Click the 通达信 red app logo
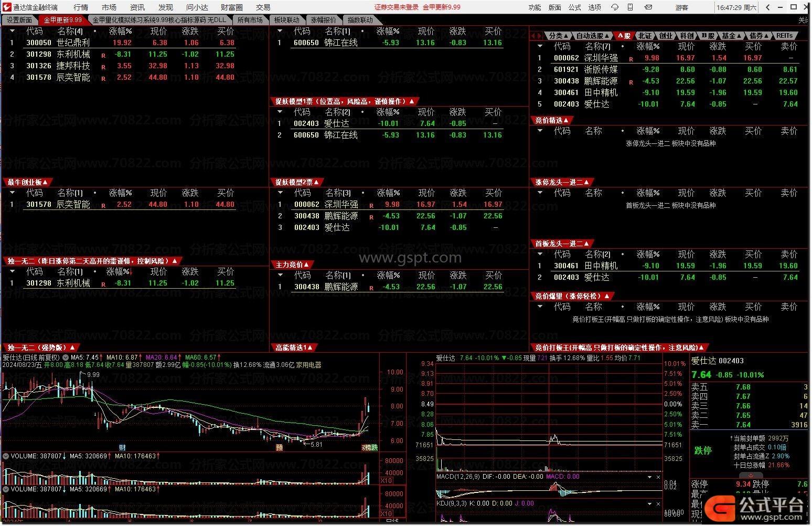 (x=6, y=7)
